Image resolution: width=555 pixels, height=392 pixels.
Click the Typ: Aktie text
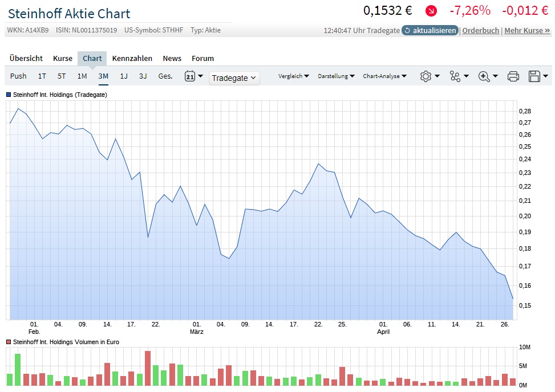click(206, 30)
